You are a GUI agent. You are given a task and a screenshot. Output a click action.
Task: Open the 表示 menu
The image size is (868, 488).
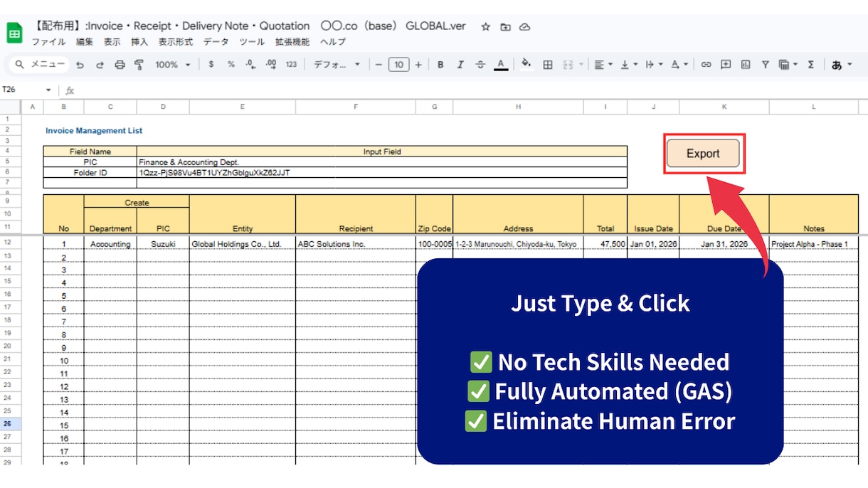112,42
